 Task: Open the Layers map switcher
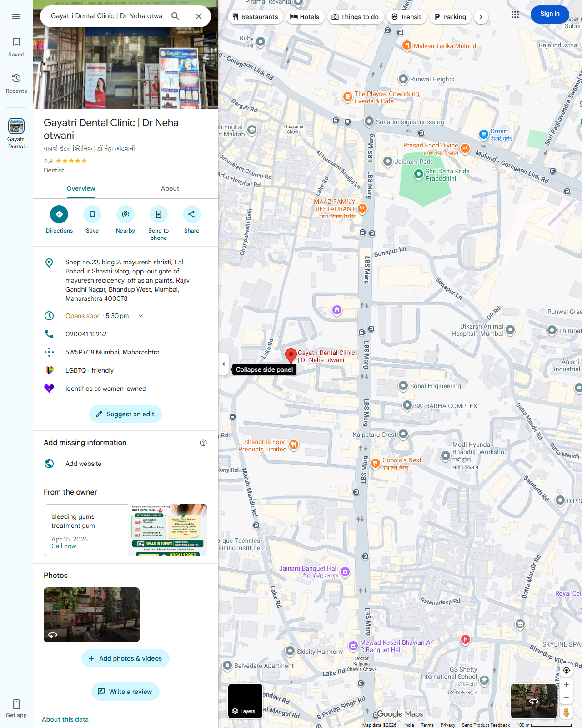pyautogui.click(x=245, y=701)
